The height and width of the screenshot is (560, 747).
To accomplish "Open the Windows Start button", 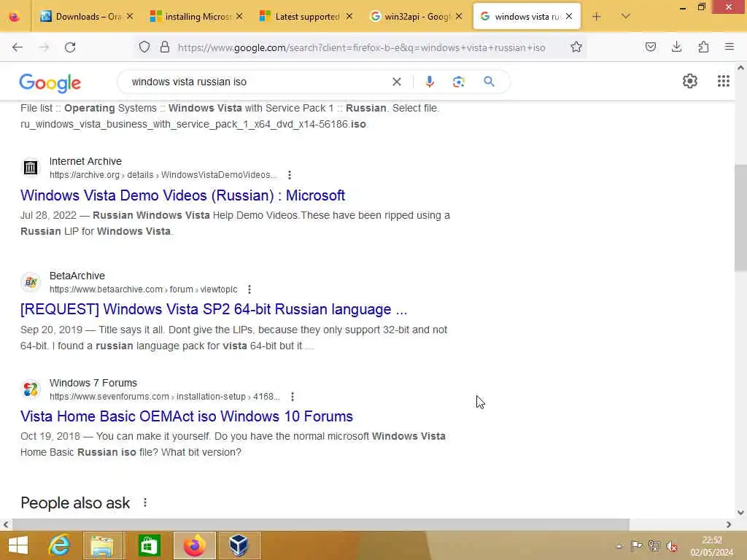I will pos(18,545).
